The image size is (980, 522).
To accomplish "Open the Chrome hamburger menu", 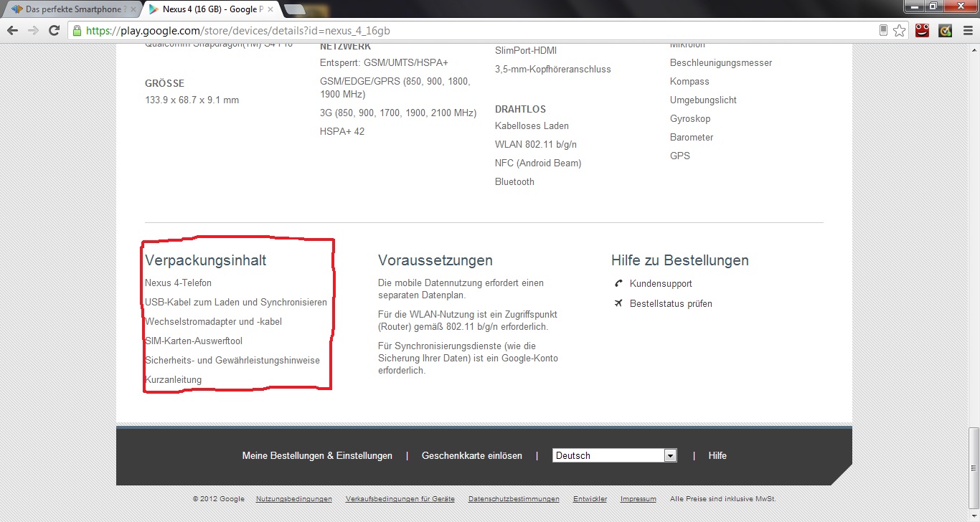I will 966,30.
